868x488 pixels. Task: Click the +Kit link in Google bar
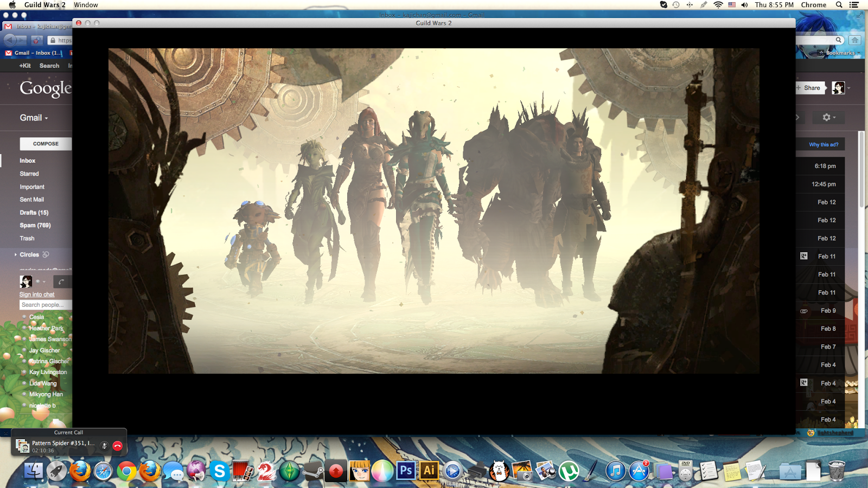click(25, 66)
